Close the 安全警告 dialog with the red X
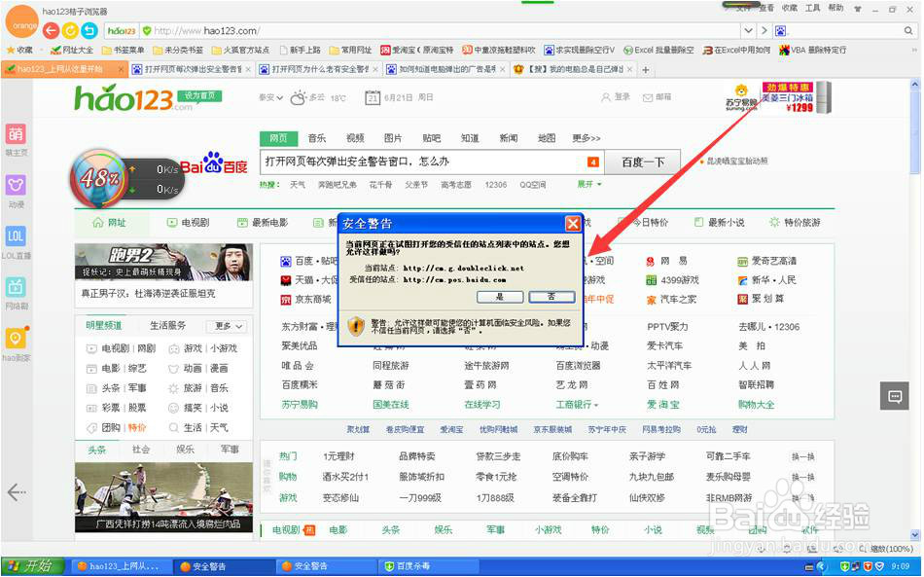The width and height of the screenshot is (924, 577). tap(572, 224)
